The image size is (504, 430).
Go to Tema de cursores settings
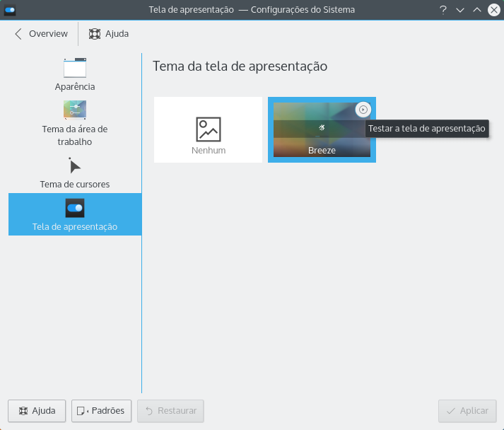pyautogui.click(x=75, y=173)
